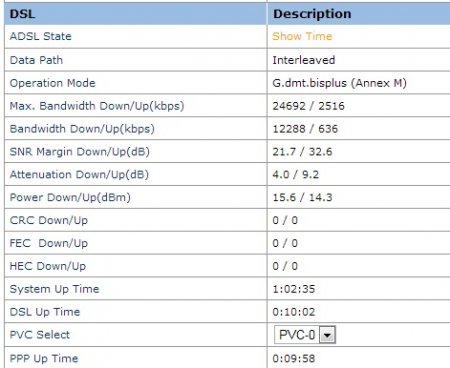Viewport: 450px width, 368px height.
Task: Click the PPP Up Time value 0:09:58
Action: pyautogui.click(x=293, y=359)
